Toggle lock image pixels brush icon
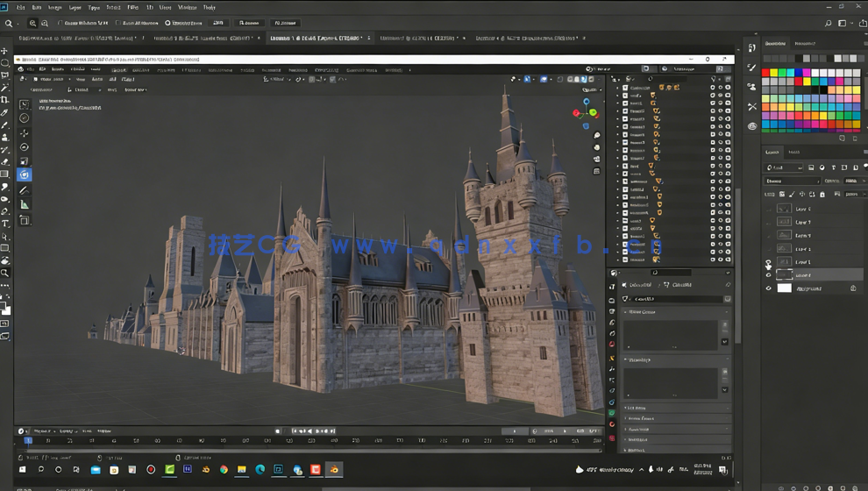Screen dimensions: 868x491 point(792,195)
